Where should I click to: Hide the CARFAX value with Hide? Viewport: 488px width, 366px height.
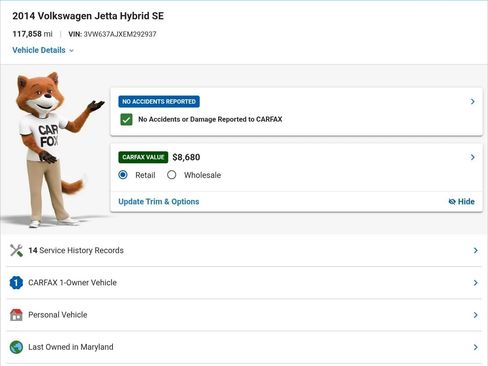(x=462, y=201)
